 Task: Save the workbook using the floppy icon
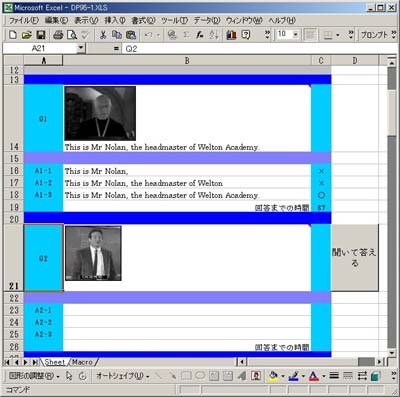[40, 35]
